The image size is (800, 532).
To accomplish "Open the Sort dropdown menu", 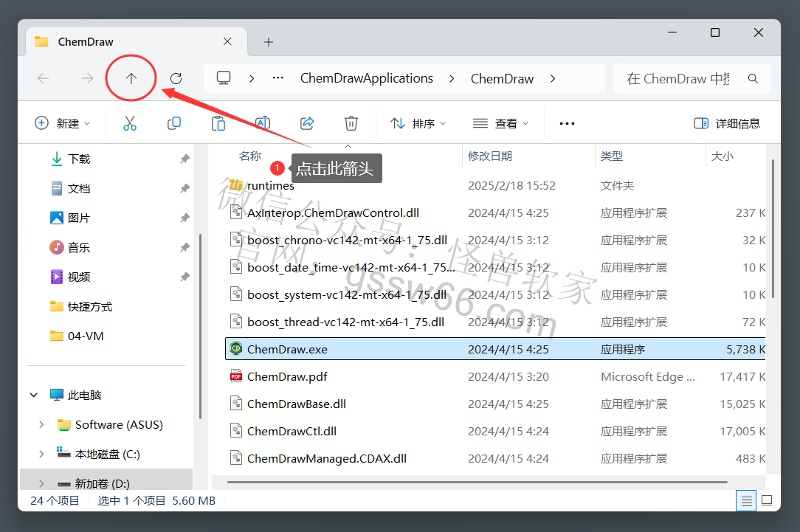I will (418, 123).
